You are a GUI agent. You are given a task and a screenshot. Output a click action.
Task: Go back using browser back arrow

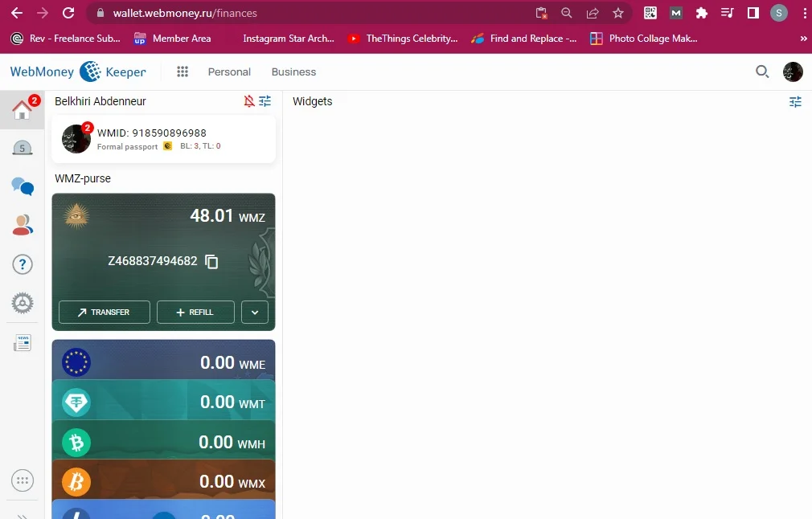17,13
